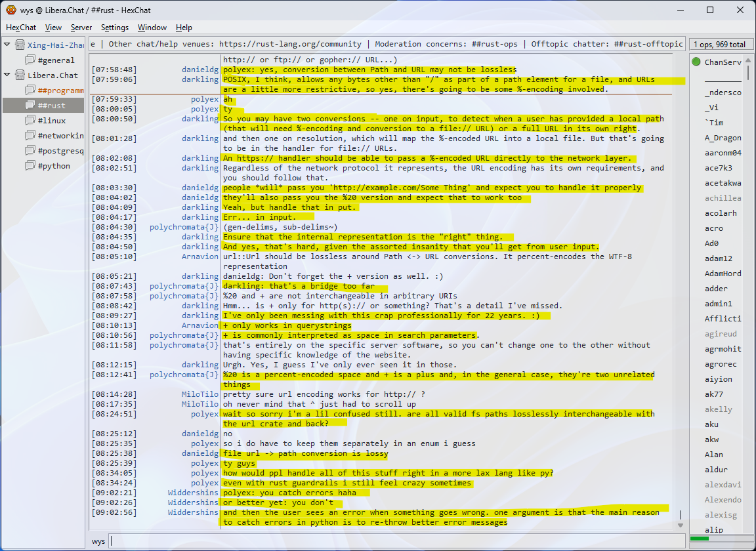Click the green lag meter bar
Screen dimensions: 756x551
(x=699, y=539)
